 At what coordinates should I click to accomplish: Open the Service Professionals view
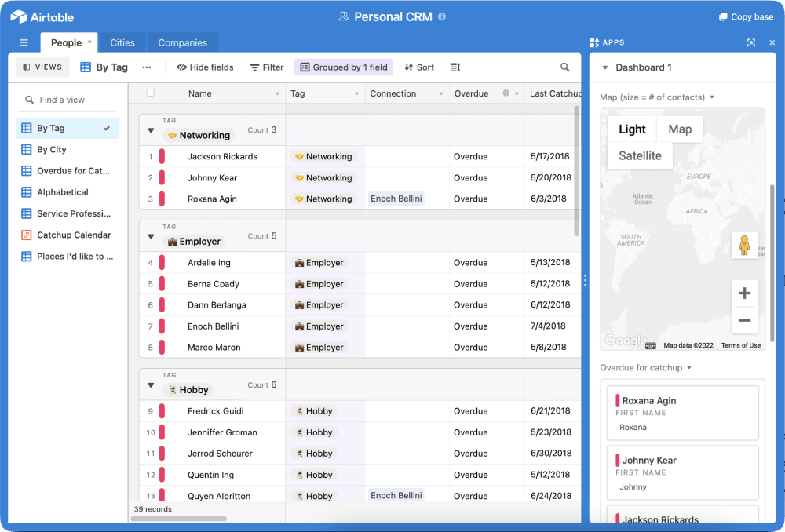[x=67, y=213]
